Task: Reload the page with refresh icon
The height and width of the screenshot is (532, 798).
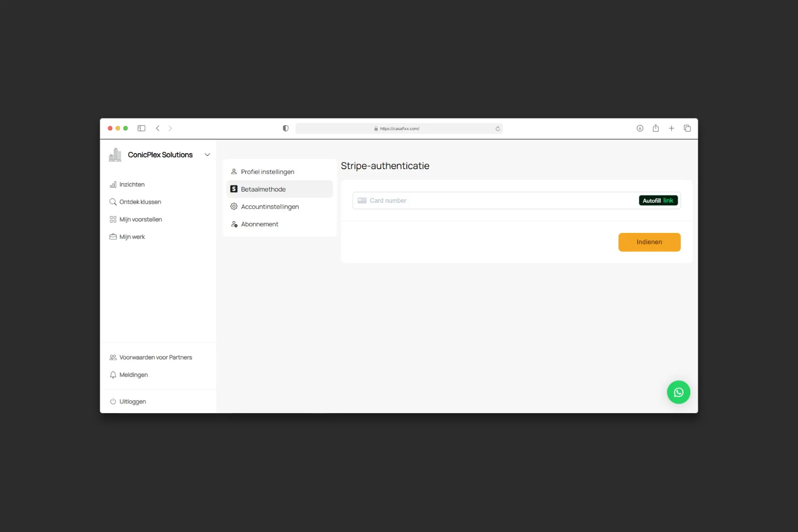Action: [x=498, y=129]
